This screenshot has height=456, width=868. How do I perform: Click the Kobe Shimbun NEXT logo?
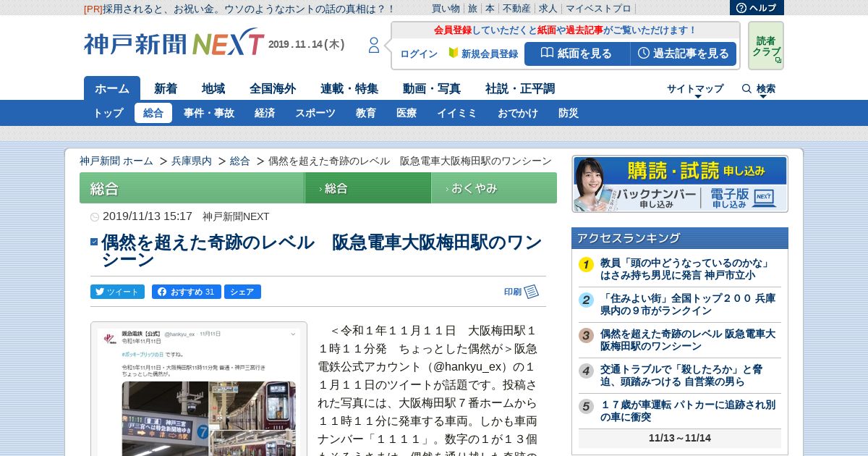[174, 43]
